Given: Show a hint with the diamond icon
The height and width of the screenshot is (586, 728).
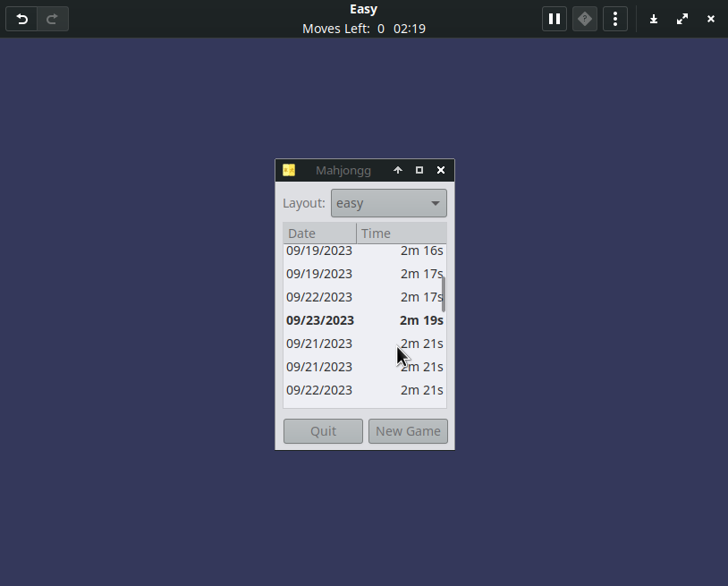Looking at the screenshot, I should click(585, 19).
